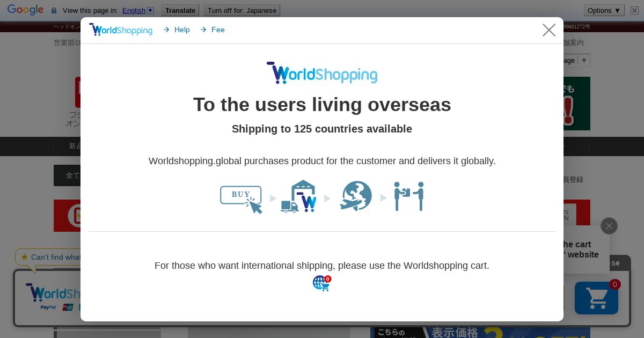This screenshot has width=644, height=338.
Task: Click the globe with airplane step icon
Action: click(356, 196)
